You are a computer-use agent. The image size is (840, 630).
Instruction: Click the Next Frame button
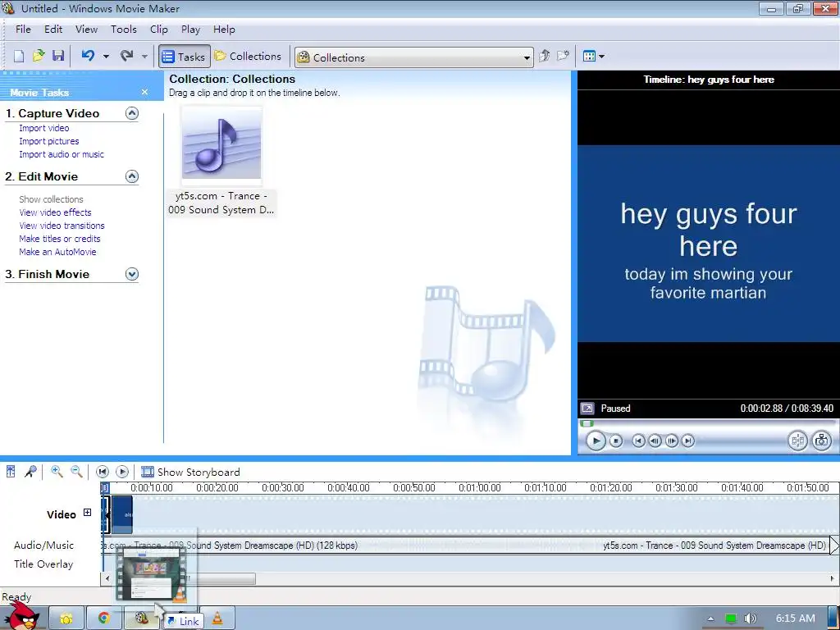[671, 441]
